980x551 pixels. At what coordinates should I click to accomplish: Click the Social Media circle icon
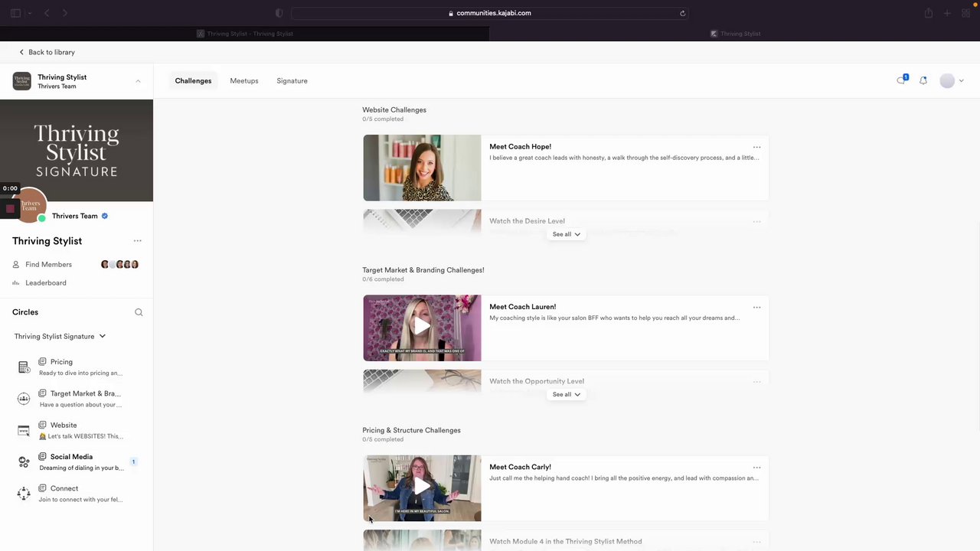tap(24, 462)
